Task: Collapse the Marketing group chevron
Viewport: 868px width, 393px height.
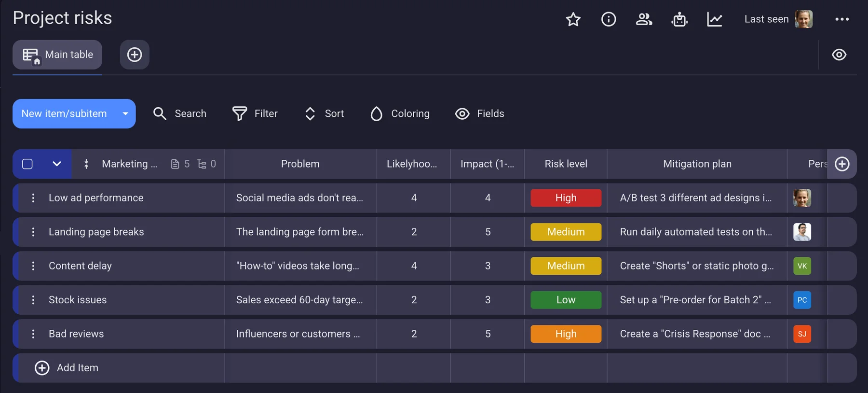Action: click(x=57, y=164)
